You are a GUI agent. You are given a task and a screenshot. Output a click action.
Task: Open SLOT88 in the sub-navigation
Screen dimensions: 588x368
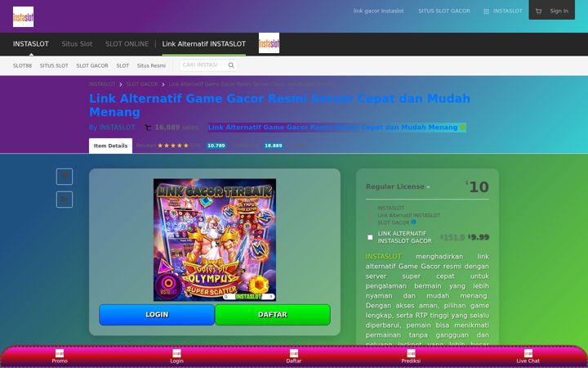(x=23, y=65)
